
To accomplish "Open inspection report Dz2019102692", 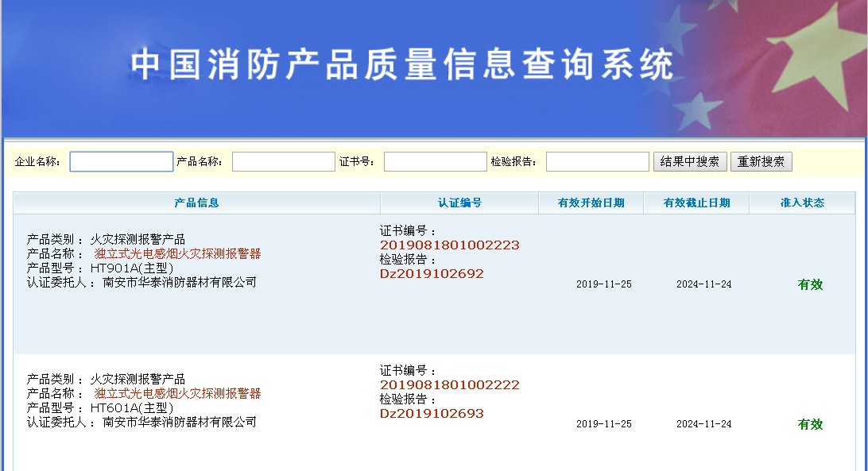I will point(432,274).
